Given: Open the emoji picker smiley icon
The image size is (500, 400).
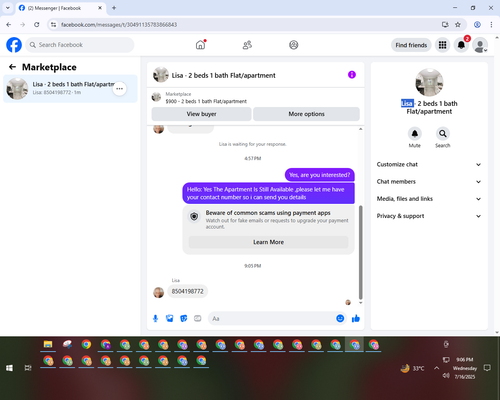Looking at the screenshot, I should 340,318.
